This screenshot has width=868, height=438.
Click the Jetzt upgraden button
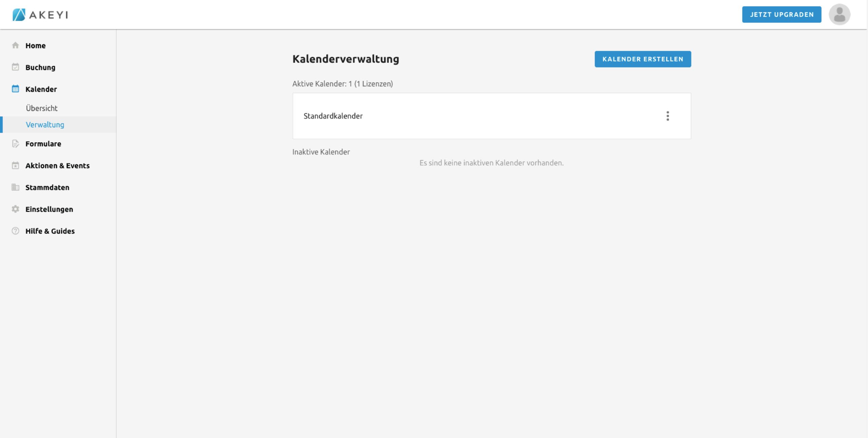coord(781,15)
